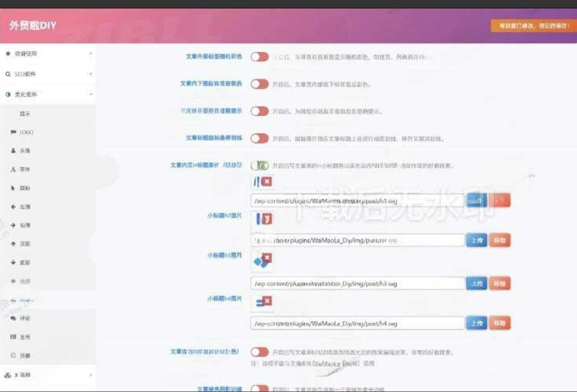The width and height of the screenshot is (577, 392).
Task: Toggle the switch on the third settings row
Action: (260, 111)
